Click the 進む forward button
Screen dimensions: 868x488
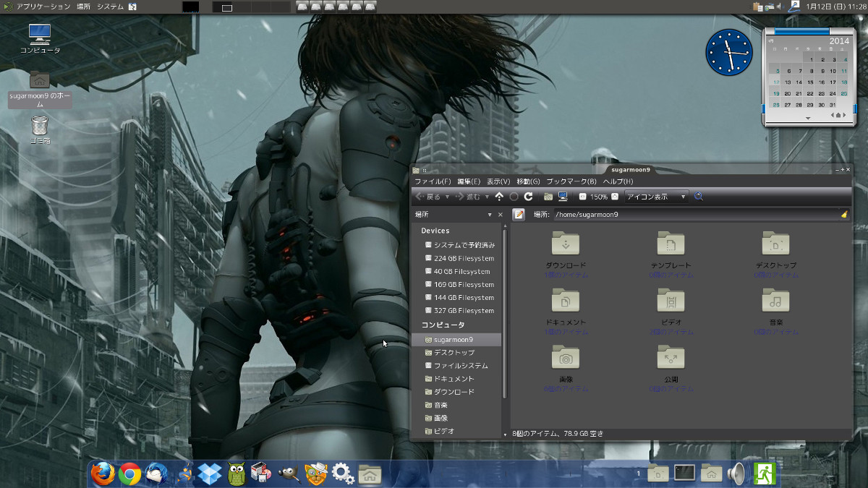coord(468,197)
